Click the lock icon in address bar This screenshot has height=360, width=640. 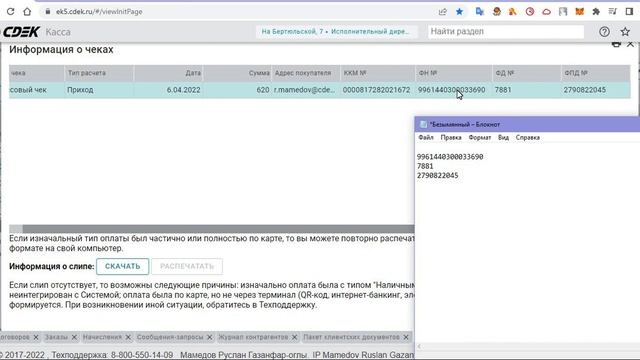(48, 12)
